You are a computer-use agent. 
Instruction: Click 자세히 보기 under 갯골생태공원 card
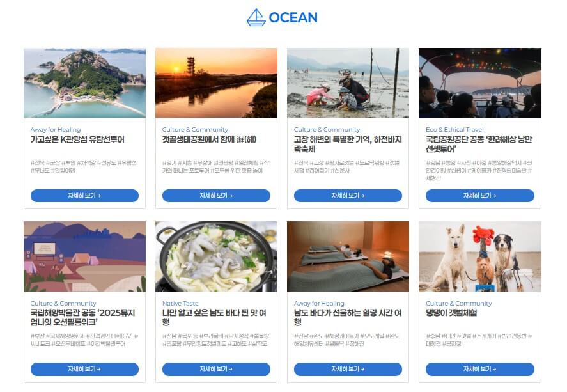coord(216,196)
